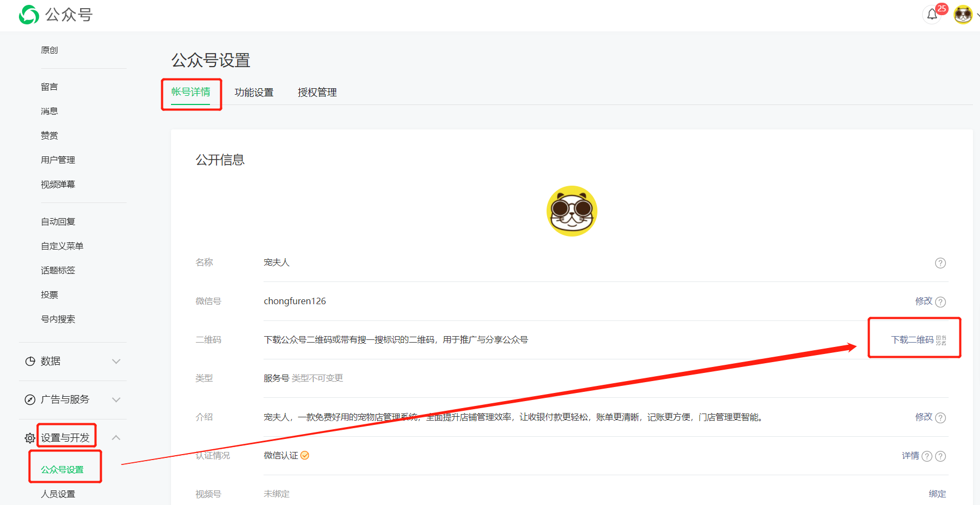Click the WeChat 公众号 logo icon

point(29,15)
